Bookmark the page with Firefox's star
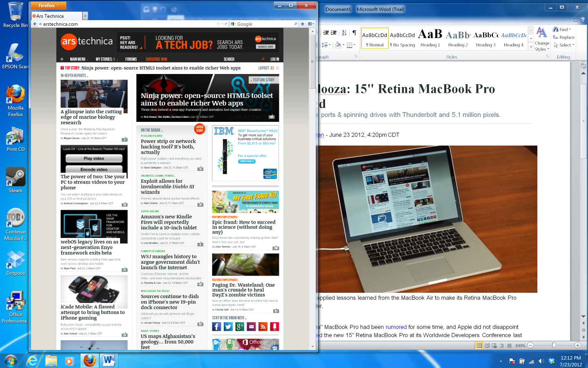 [219, 24]
